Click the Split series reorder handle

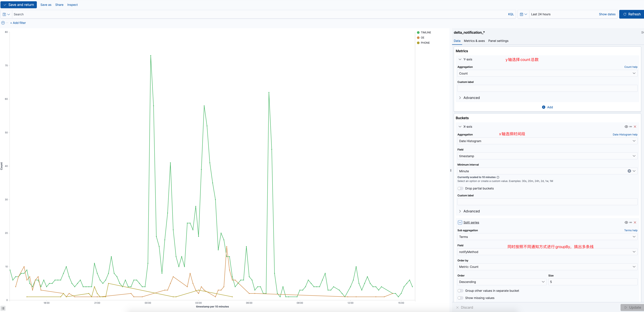(631, 223)
